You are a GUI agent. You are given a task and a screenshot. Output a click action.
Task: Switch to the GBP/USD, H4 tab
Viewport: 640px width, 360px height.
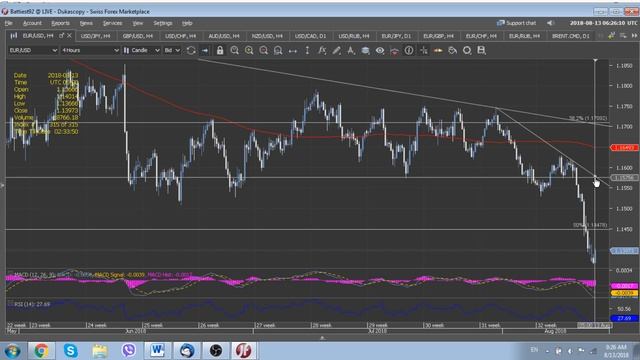[x=138, y=36]
